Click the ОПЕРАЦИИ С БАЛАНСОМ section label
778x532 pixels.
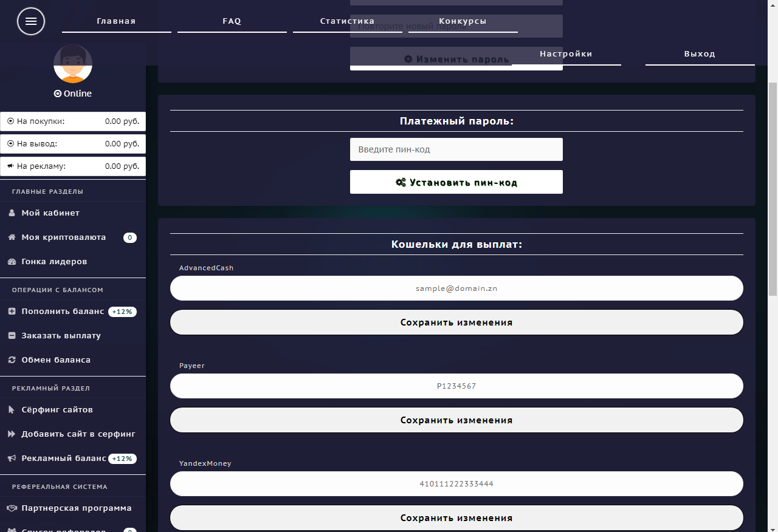click(x=58, y=290)
